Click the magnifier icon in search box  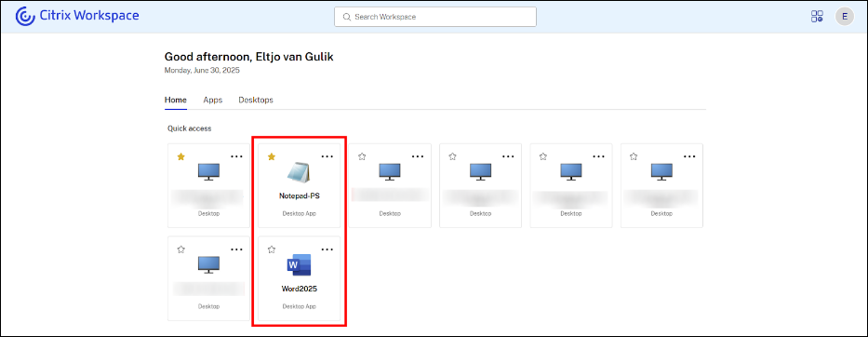tap(347, 17)
